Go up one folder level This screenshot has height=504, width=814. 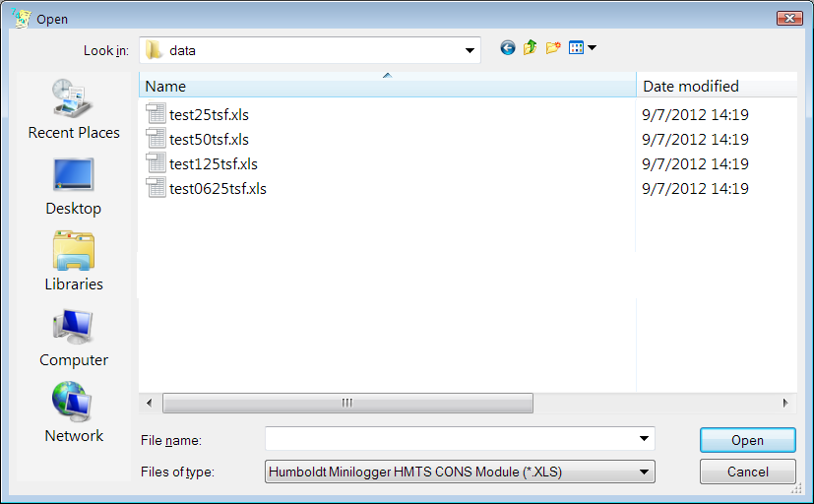click(x=531, y=48)
